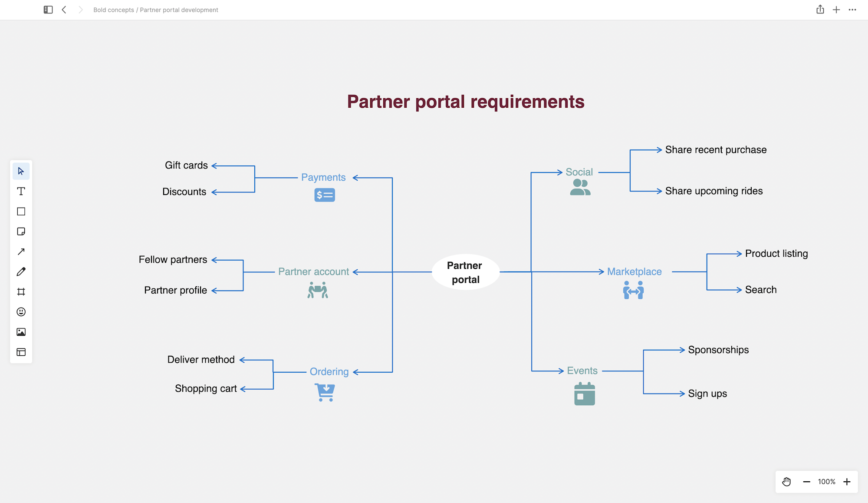Zoom in with plus button
The width and height of the screenshot is (868, 503).
847,482
